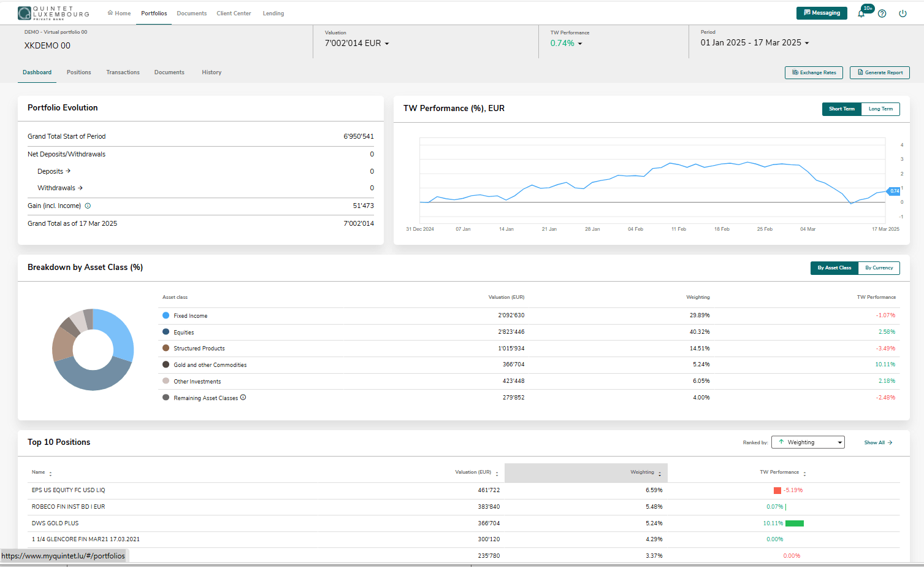Click the Generate Report button
Screen dimensions: 924x567
tap(880, 72)
